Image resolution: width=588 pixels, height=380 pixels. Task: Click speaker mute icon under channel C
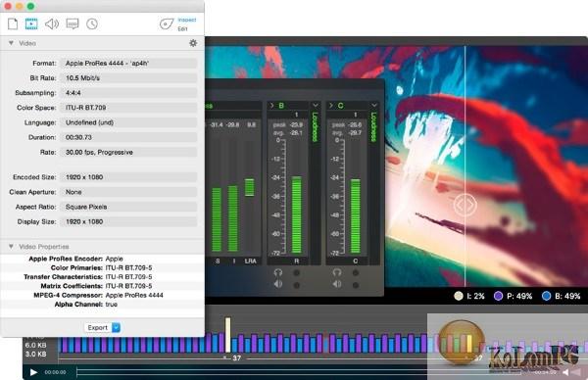(337, 284)
